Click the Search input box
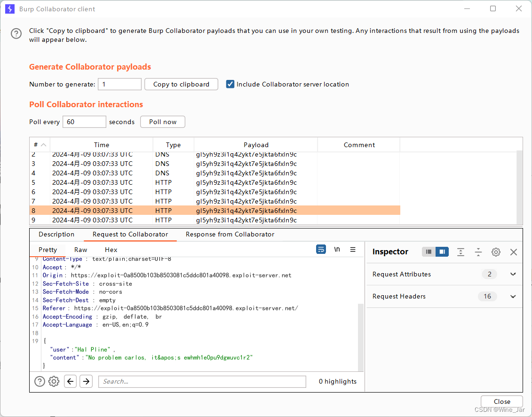The height and width of the screenshot is (417, 532). 202,381
